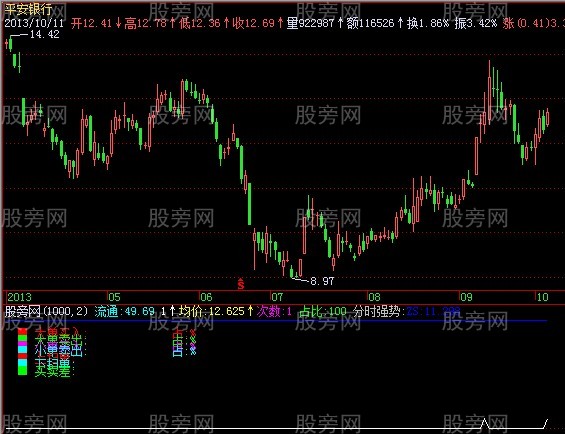This screenshot has height=434, width=565.
Task: Click the turnover rate 换1.86%
Action: click(x=428, y=23)
